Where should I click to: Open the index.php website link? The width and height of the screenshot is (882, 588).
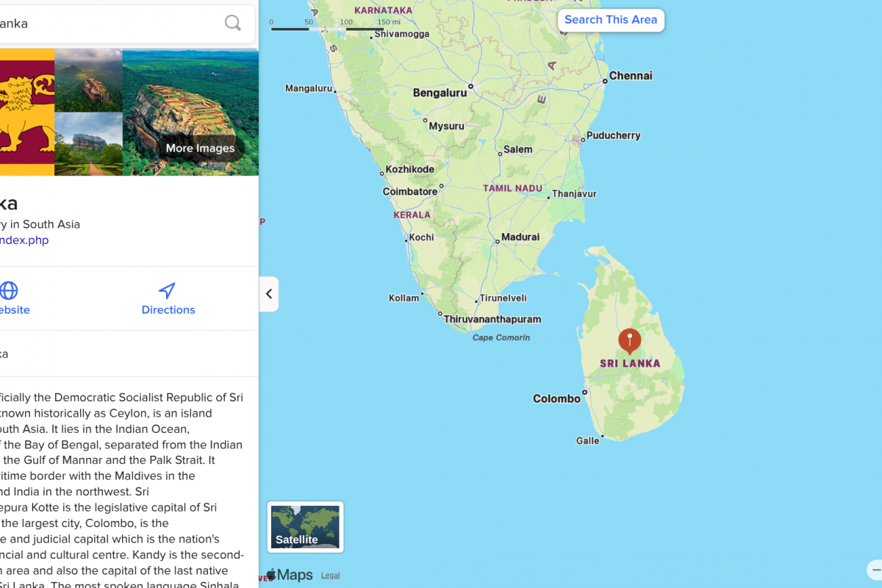[x=24, y=240]
